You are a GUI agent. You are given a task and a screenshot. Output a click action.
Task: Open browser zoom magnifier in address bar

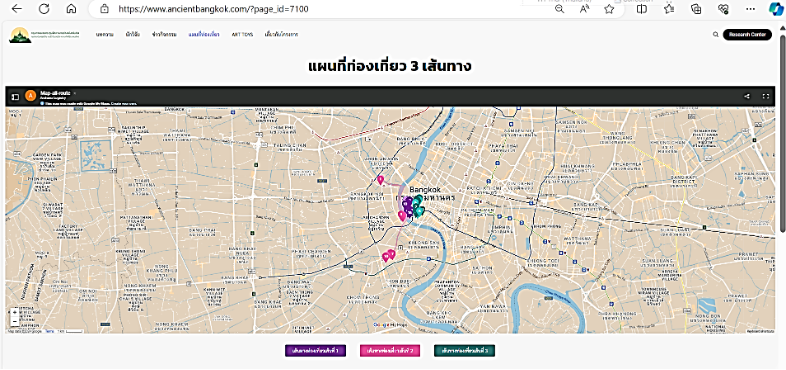(x=559, y=9)
